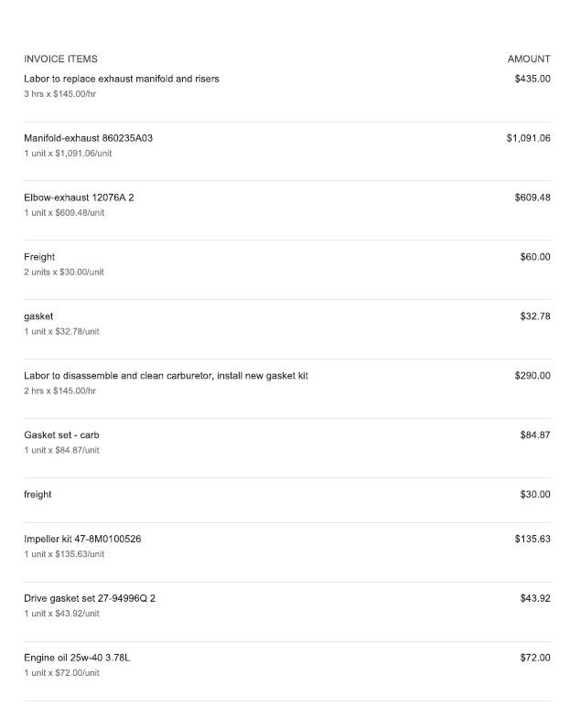
Task: Select the carburetor disassemble and clean labor line
Action: 166,376
